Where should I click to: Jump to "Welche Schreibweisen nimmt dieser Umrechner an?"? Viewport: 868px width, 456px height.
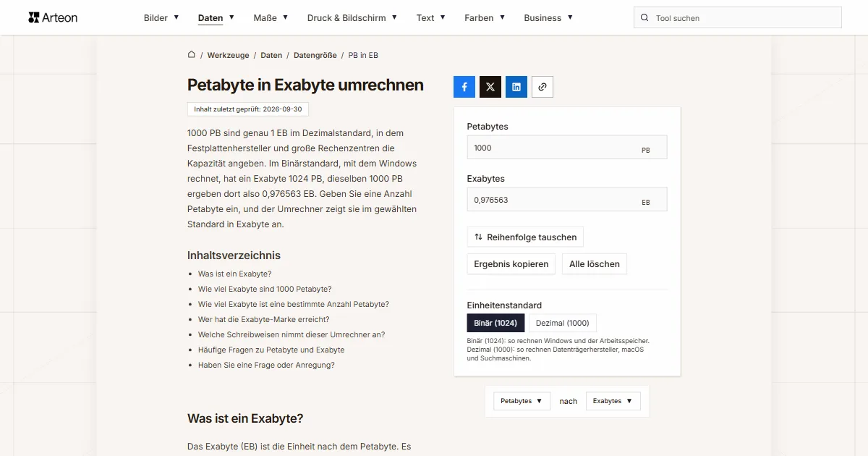click(x=292, y=334)
